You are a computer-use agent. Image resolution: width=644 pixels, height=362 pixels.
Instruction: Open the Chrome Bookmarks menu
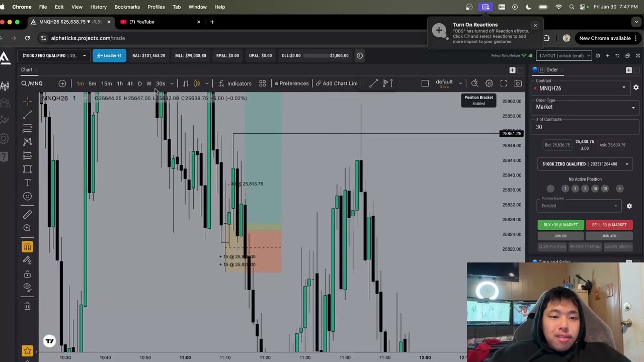[127, 7]
